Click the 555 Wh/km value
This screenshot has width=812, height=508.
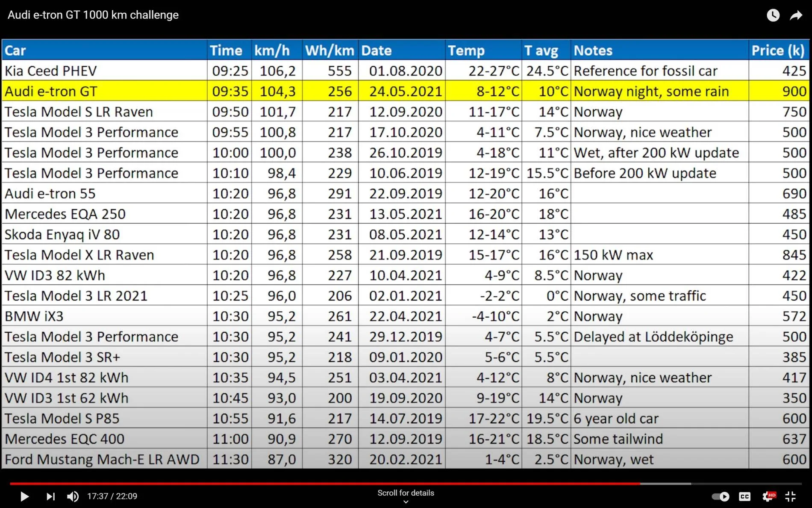tap(340, 71)
